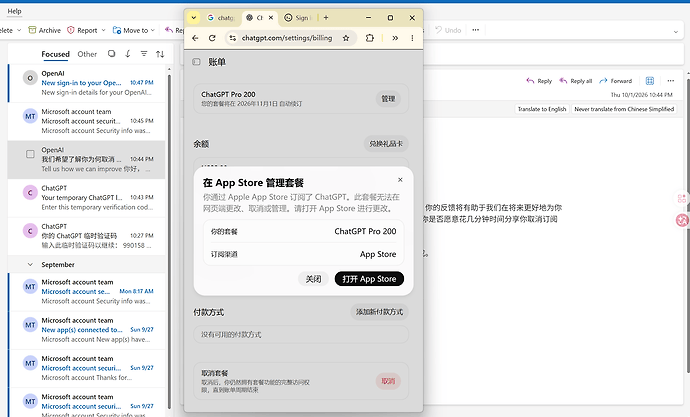
Task: Click the site info icon in address bar
Action: pyautogui.click(x=233, y=38)
